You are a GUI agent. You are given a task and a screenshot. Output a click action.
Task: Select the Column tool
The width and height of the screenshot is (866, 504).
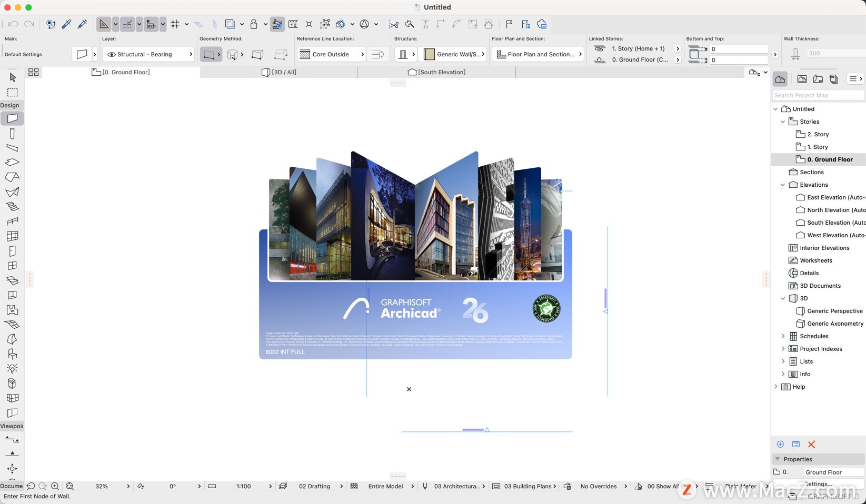pos(13,133)
